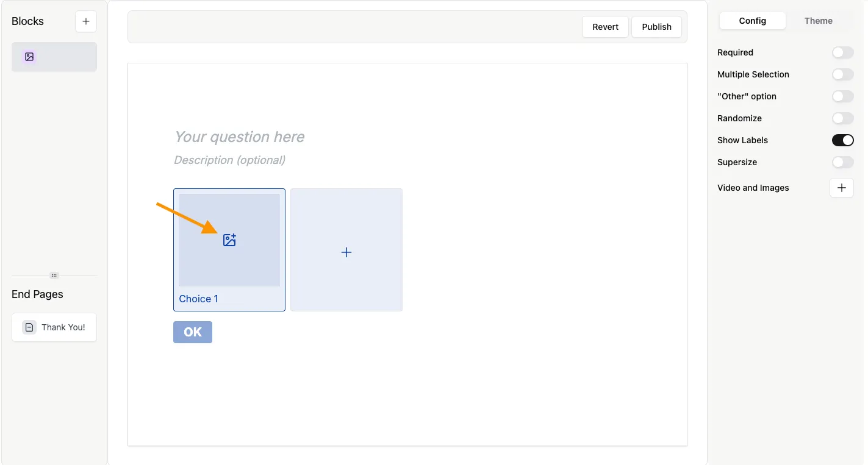The width and height of the screenshot is (868, 465).
Task: Click the image upload icon on Choice 1
Action: 229,240
